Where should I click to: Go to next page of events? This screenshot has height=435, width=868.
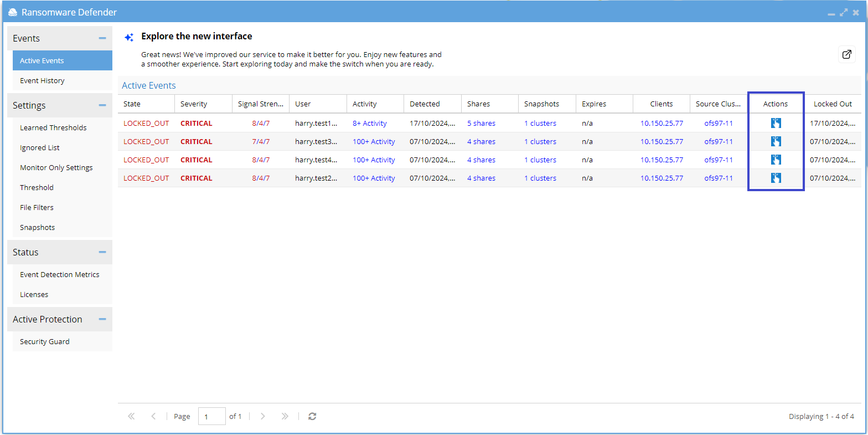[x=263, y=416]
